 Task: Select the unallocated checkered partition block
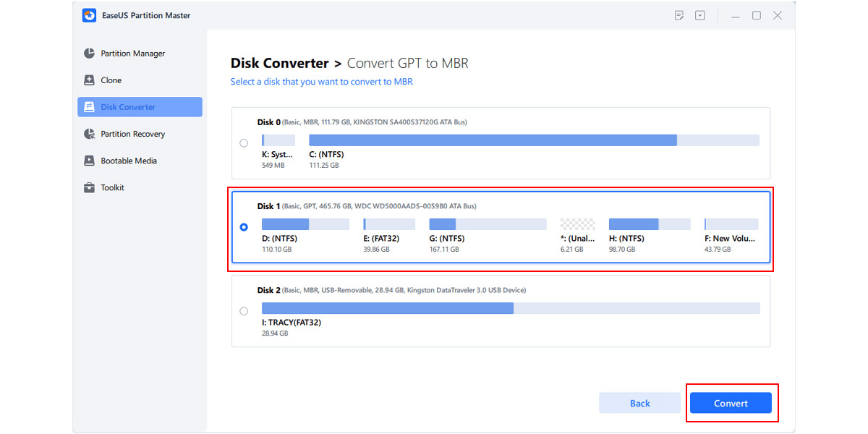(578, 224)
